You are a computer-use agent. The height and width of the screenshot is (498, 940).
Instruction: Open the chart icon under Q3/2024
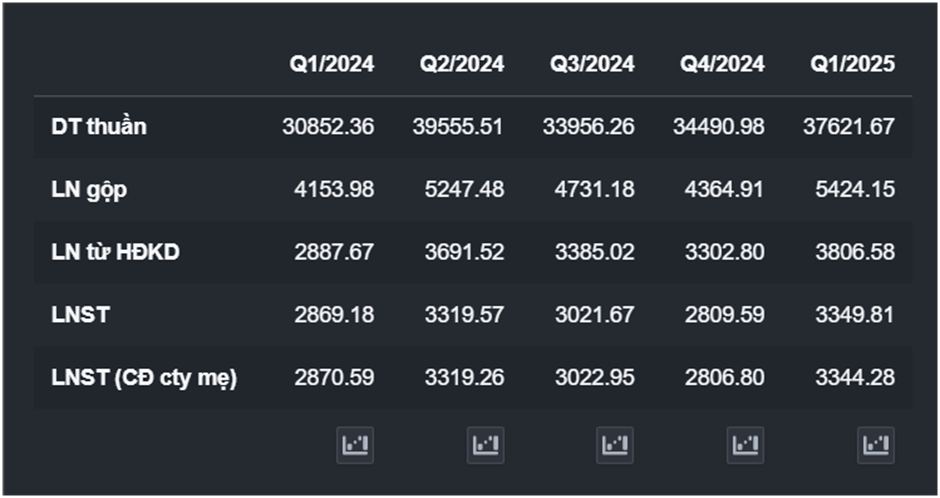615,445
